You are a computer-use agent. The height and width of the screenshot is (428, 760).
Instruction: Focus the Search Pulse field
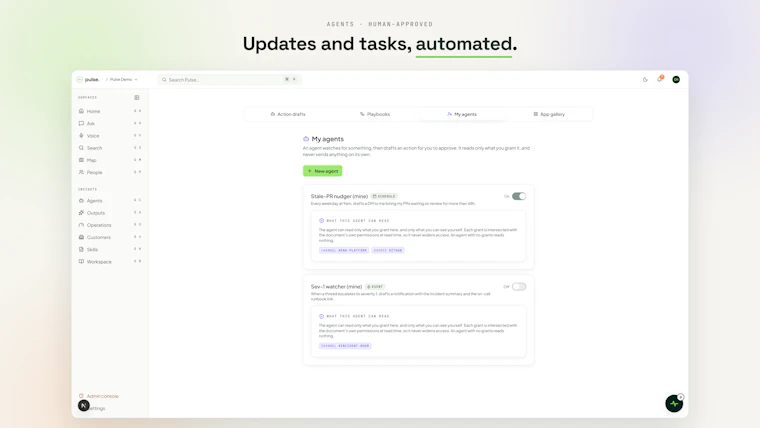[229, 79]
